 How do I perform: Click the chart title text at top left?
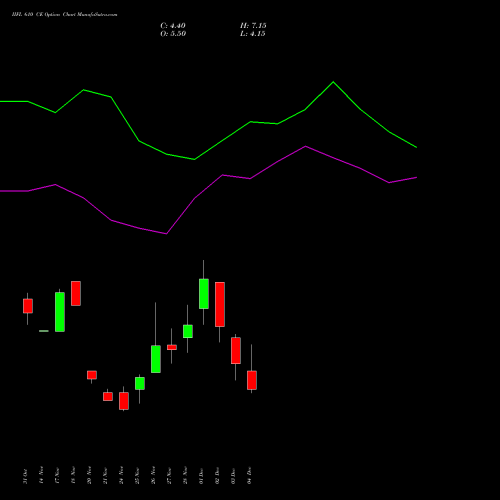(64, 15)
